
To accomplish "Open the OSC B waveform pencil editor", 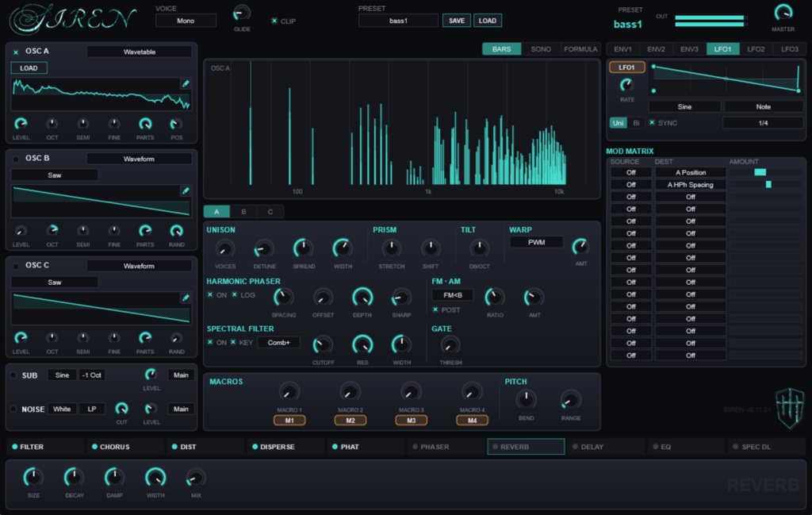I will (186, 190).
